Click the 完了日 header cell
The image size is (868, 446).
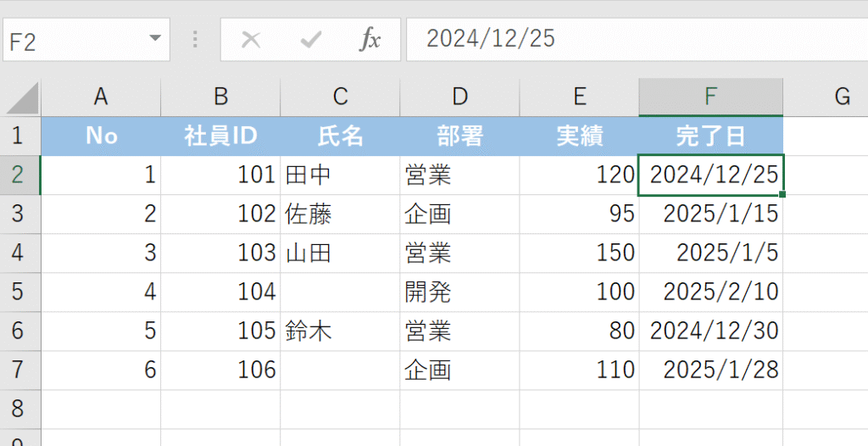pos(710,136)
